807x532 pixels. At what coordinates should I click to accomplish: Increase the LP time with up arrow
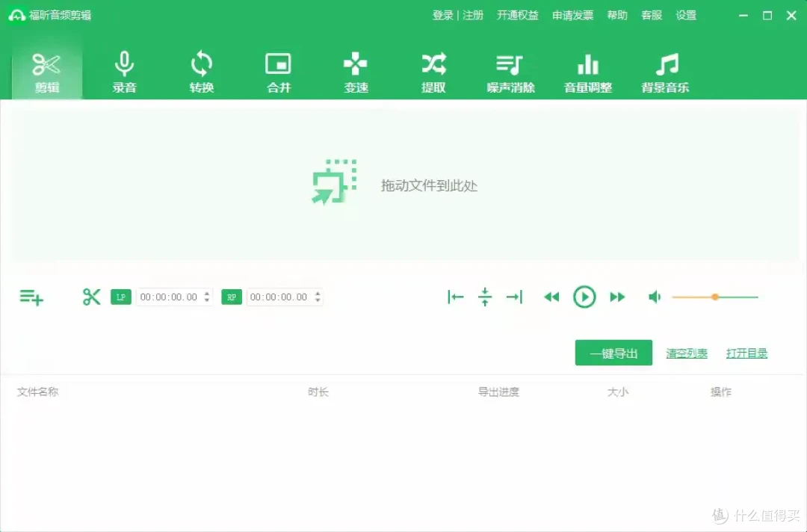coord(207,293)
